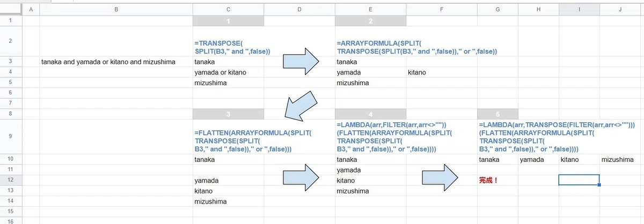
Task: Click the cell containing 'yamada or kitano'
Action: (228, 72)
